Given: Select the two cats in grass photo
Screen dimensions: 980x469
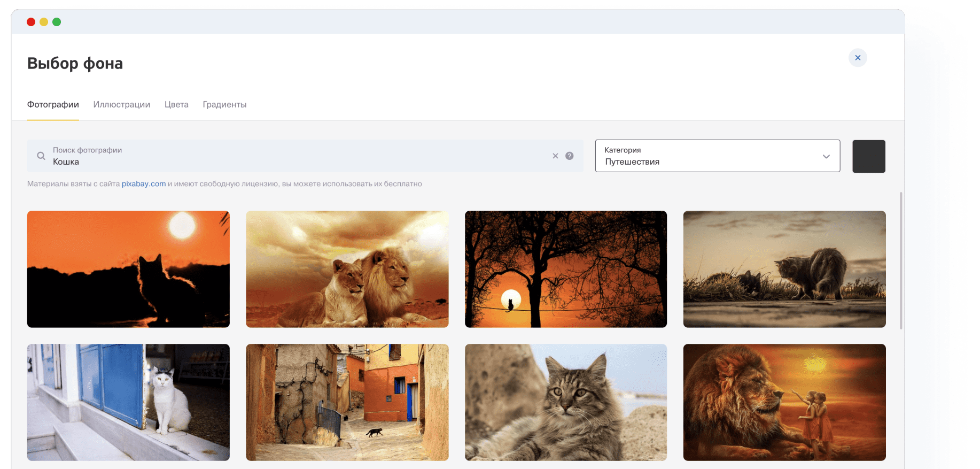Looking at the screenshot, I should point(784,269).
